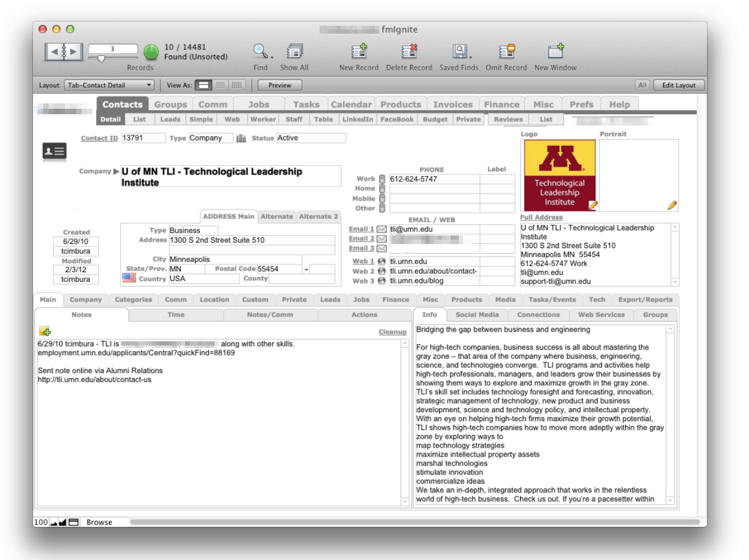749x560 pixels.
Task: Click the Preview button
Action: pyautogui.click(x=280, y=85)
